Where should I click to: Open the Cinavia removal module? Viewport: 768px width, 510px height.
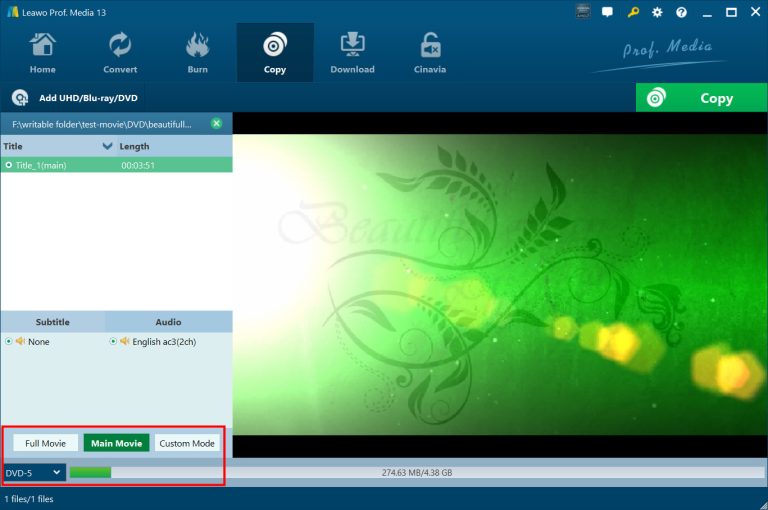[430, 53]
